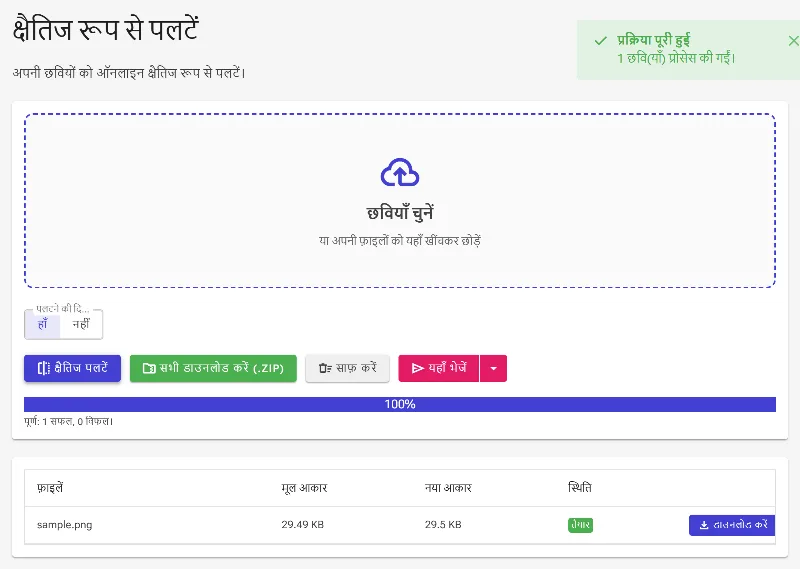Click the प्रक्रिया पूरी हुई notification title
Image resolution: width=800 pixels, height=569 pixels.
pos(654,39)
